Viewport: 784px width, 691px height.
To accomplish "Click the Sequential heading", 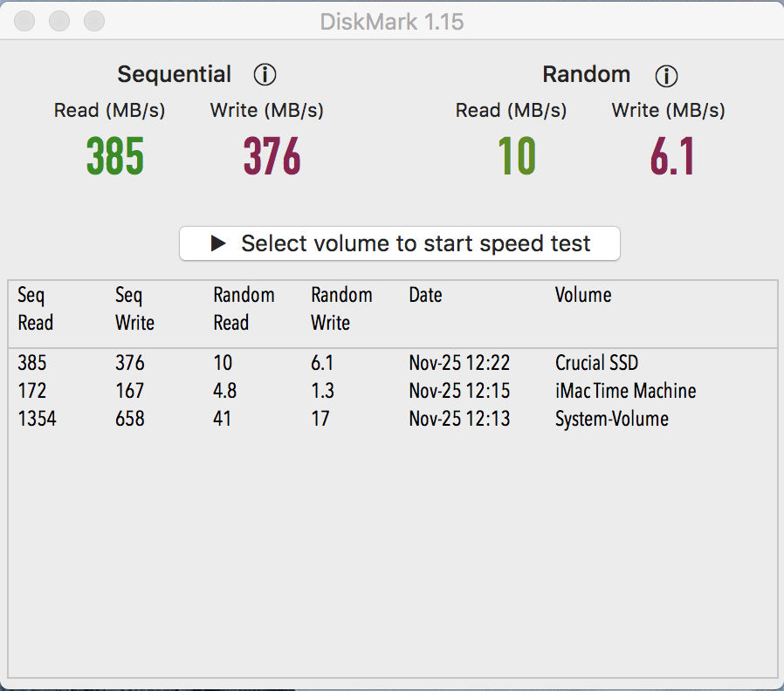I will point(174,74).
